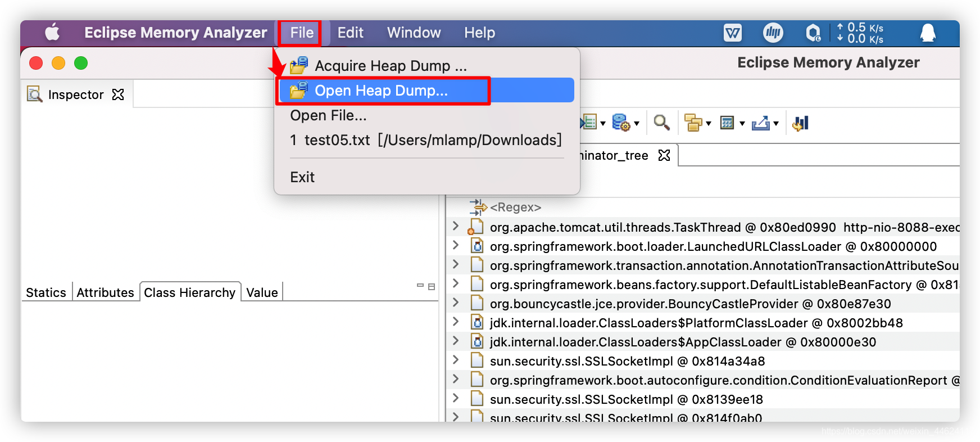This screenshot has height=442, width=980.
Task: Open dropdown arrow next to group-by icon
Action: 709,124
